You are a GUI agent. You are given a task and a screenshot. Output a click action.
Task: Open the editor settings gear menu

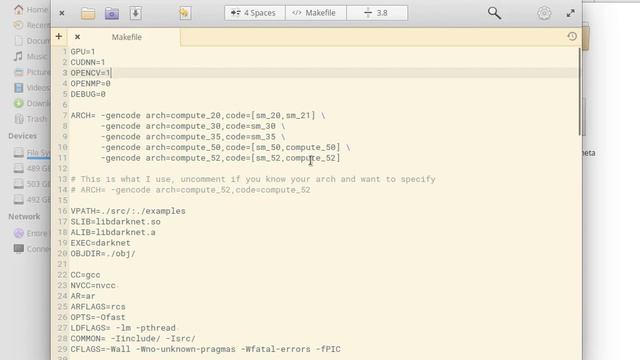tap(544, 13)
